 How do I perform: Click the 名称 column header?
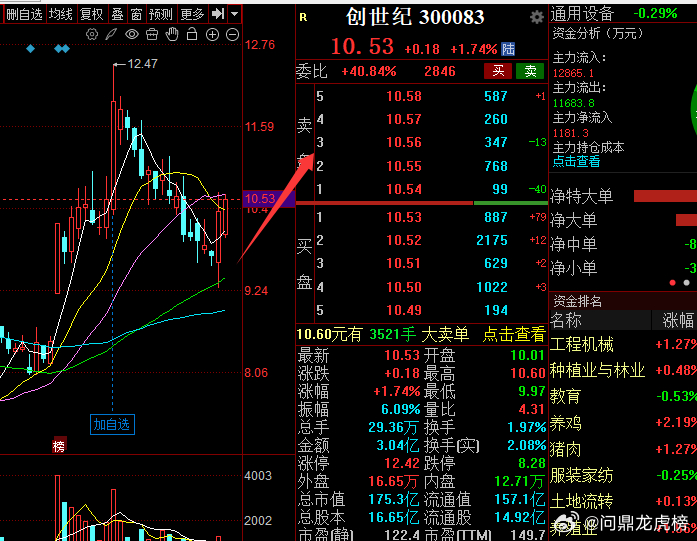(x=566, y=320)
